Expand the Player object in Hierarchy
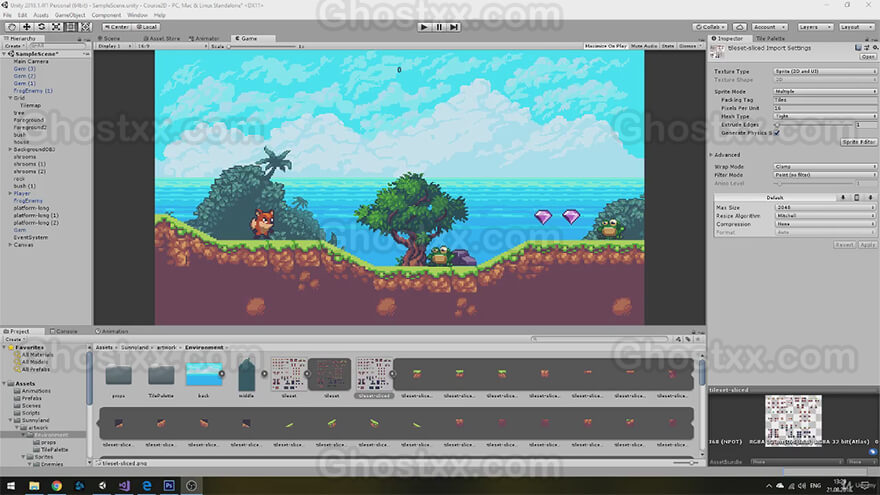The image size is (880, 495). tap(10, 194)
